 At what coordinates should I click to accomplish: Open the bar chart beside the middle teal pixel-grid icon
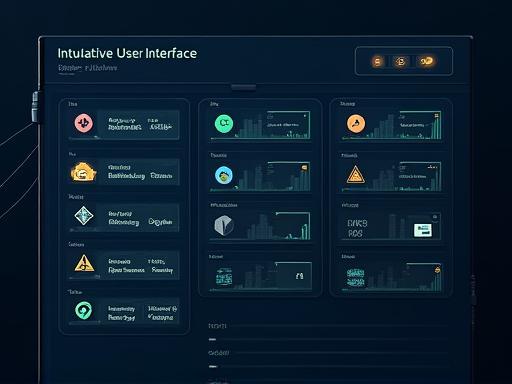273,276
